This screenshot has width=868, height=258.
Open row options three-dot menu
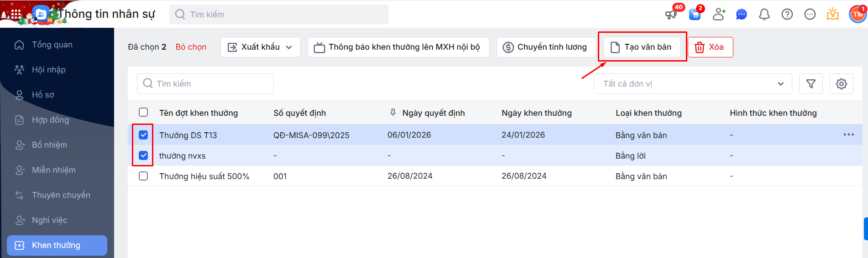pos(848,134)
